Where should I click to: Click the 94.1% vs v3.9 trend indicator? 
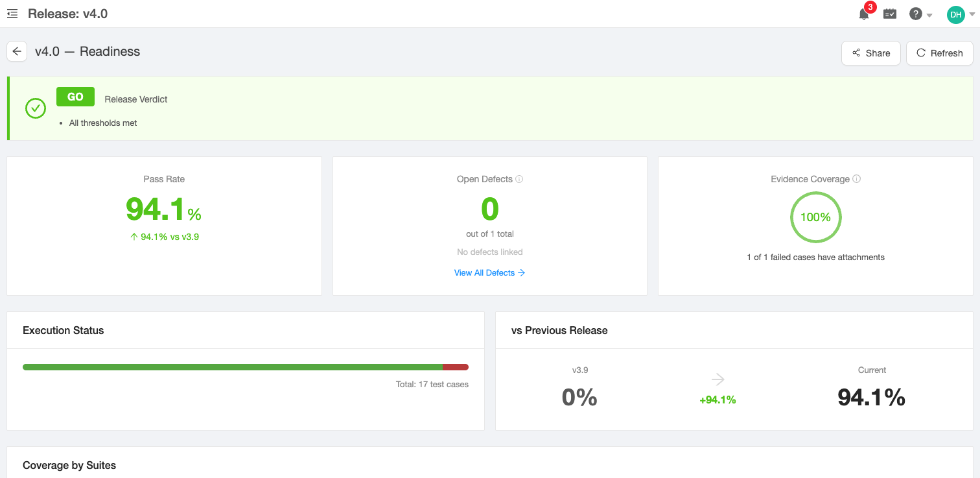coord(163,237)
